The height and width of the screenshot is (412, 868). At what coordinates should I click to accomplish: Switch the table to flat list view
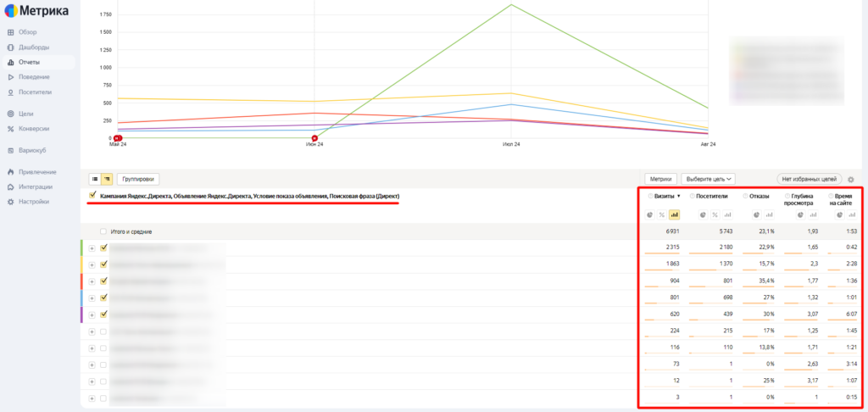[x=95, y=179]
